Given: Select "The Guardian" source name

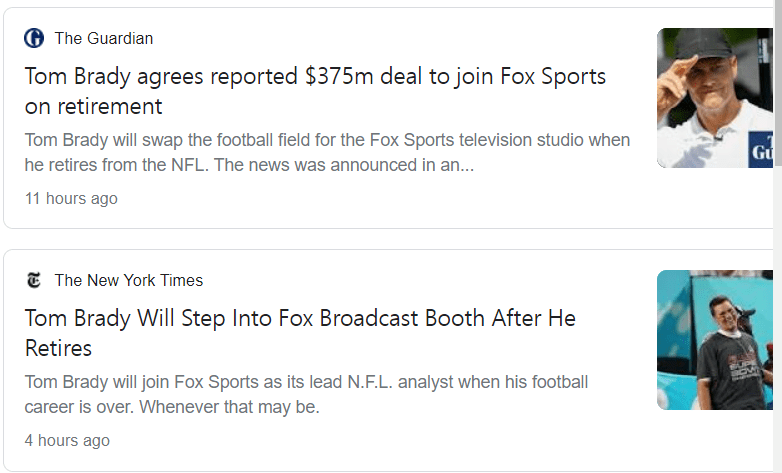Looking at the screenshot, I should (104, 39).
